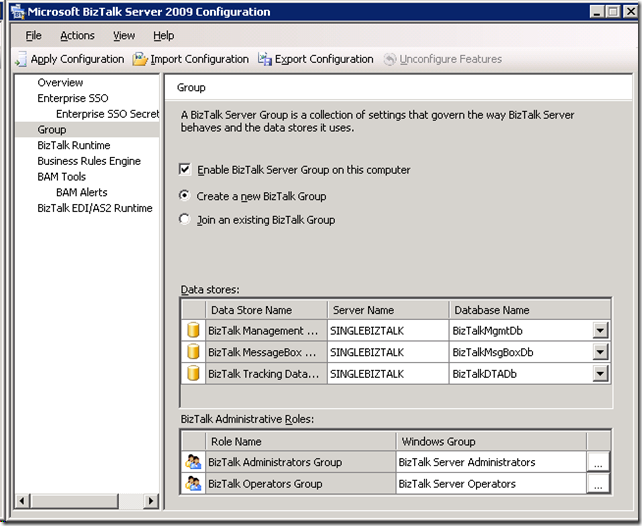Viewport: 642px width, 526px height.
Task: Open the File menu
Action: 33,36
